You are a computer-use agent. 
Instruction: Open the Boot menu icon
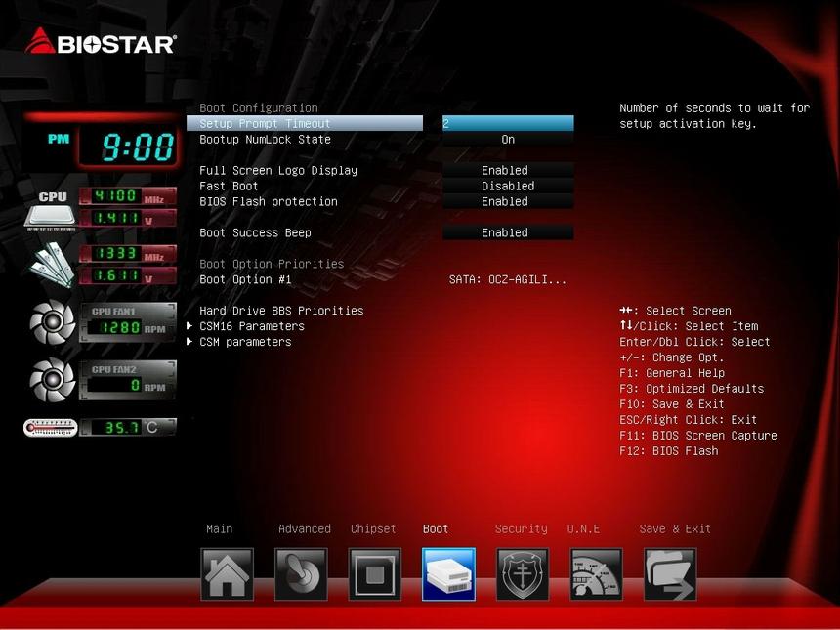point(448,574)
